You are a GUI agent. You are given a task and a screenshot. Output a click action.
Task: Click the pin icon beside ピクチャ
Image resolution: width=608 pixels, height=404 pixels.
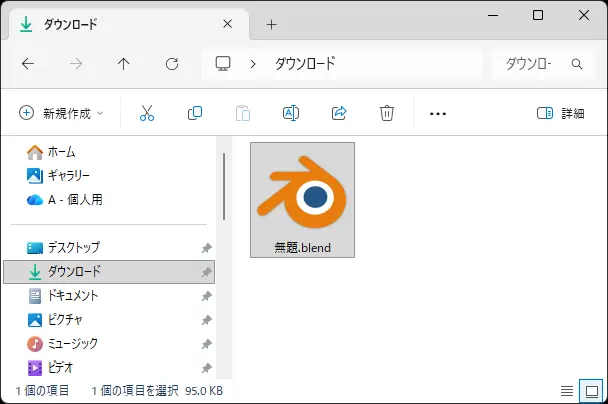click(x=206, y=320)
